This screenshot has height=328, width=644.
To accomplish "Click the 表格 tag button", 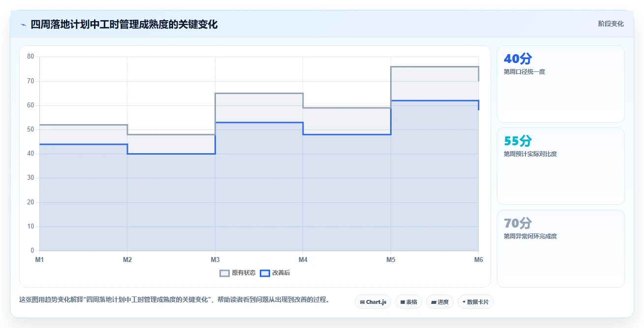I will pyautogui.click(x=408, y=302).
